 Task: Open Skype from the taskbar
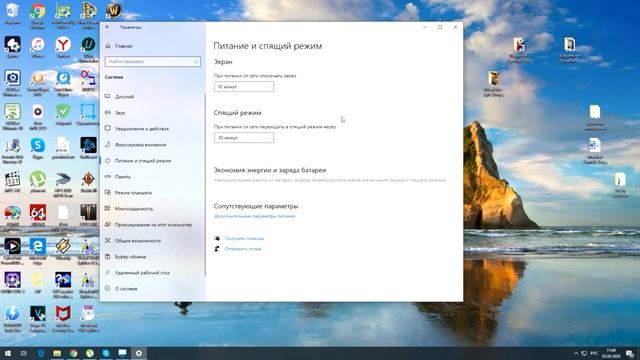click(106, 353)
